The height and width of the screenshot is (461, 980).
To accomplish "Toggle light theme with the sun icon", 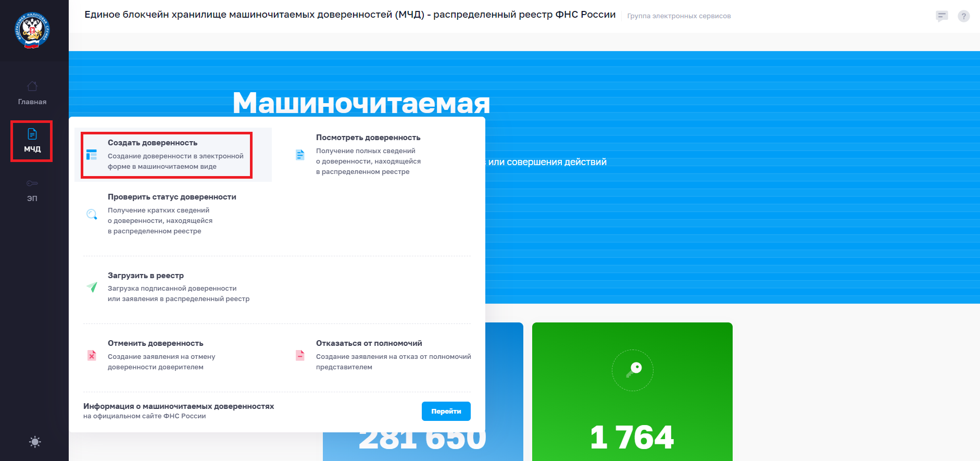I will 35,442.
